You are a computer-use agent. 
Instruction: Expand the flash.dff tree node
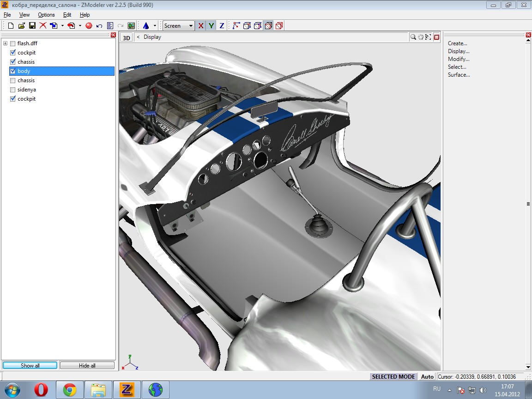6,43
